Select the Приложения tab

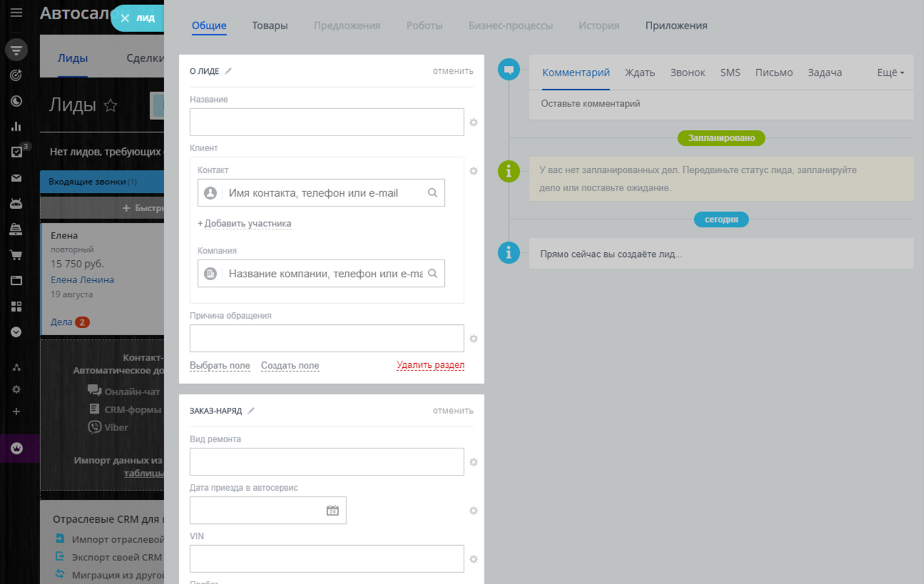[x=676, y=26]
